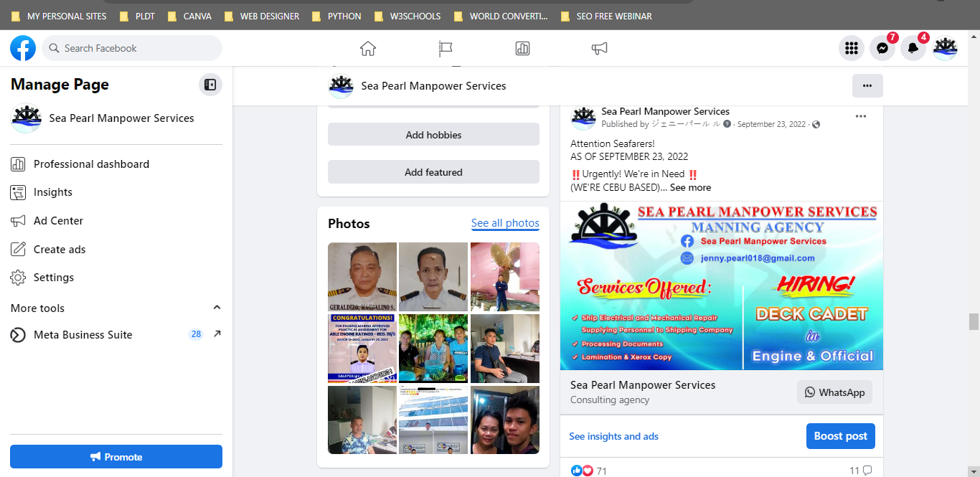980x477 pixels.
Task: Click the Insights sidebar icon
Action: click(x=18, y=192)
